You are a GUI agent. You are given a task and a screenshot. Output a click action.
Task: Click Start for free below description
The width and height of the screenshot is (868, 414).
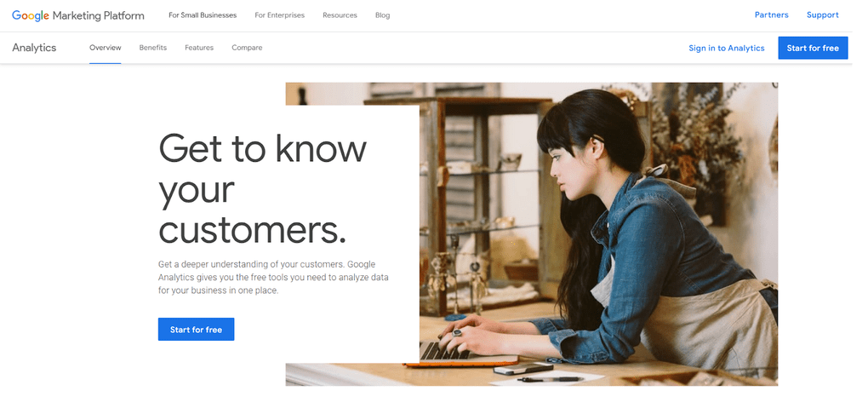(196, 329)
